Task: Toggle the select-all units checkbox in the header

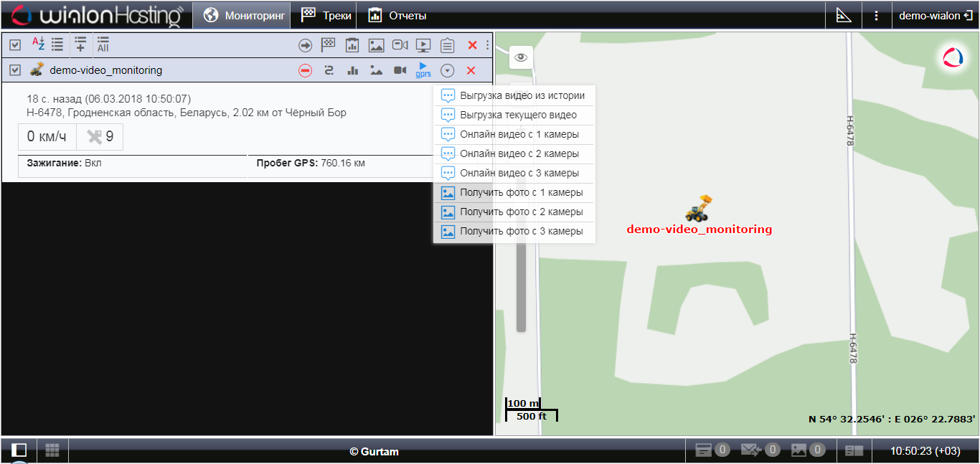Action: click(x=15, y=45)
